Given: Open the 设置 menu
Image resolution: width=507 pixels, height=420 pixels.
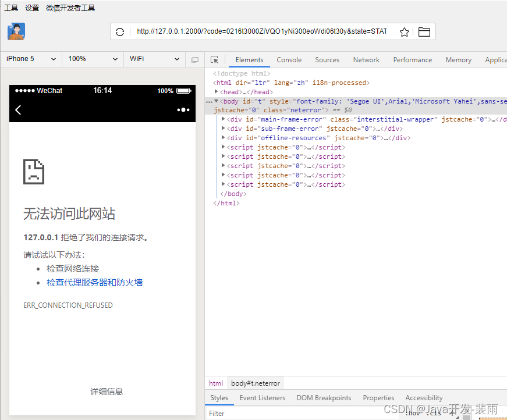Looking at the screenshot, I should click(32, 8).
